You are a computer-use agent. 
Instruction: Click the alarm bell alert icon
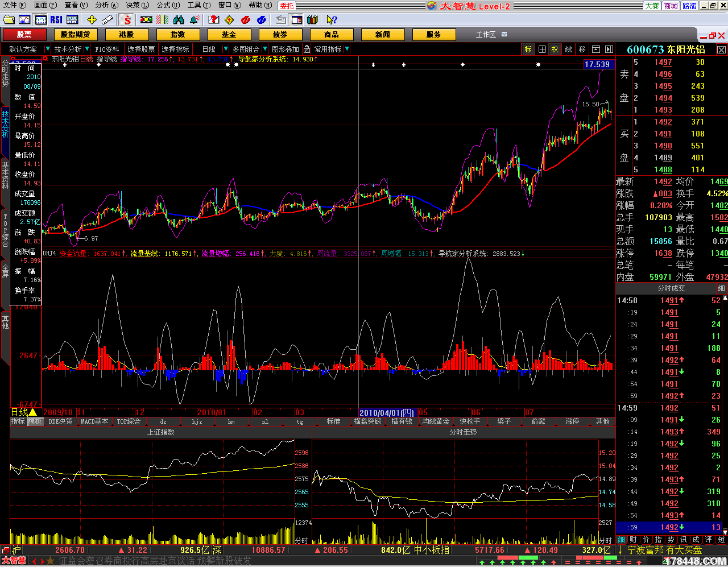[x=195, y=20]
